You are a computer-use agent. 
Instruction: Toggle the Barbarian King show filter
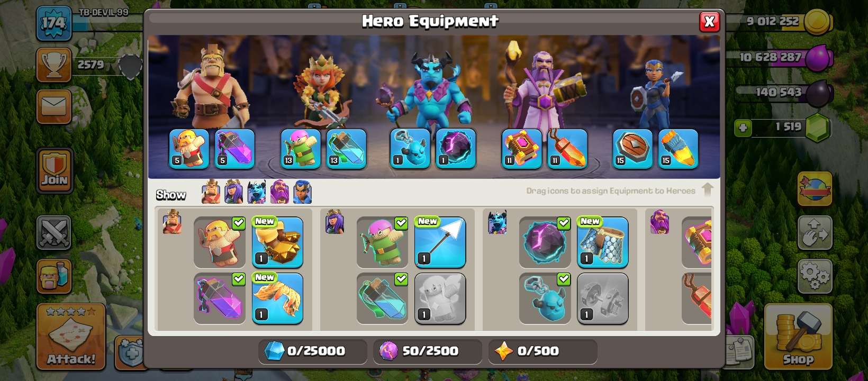[x=211, y=192]
